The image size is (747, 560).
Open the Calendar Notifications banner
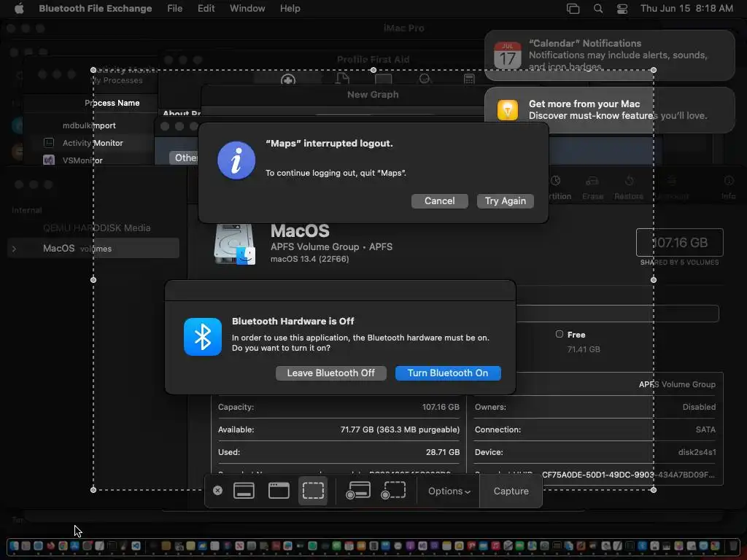point(609,55)
